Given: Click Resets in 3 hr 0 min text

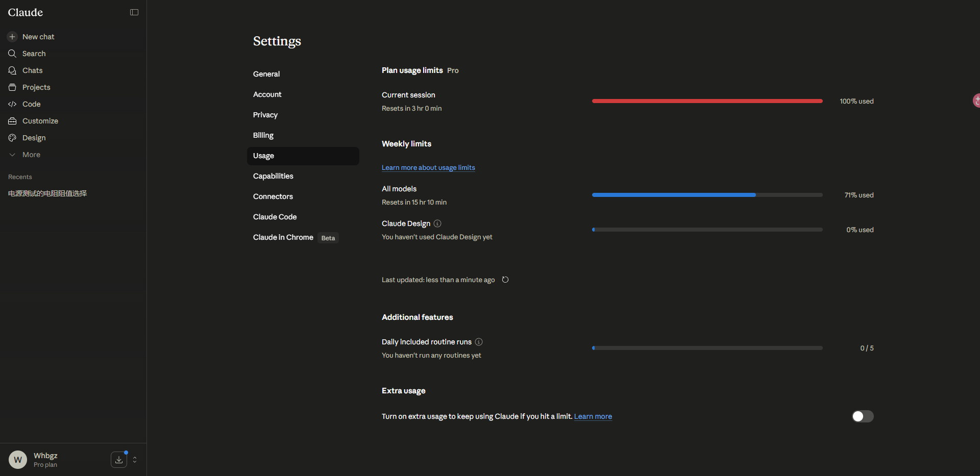Looking at the screenshot, I should (412, 108).
